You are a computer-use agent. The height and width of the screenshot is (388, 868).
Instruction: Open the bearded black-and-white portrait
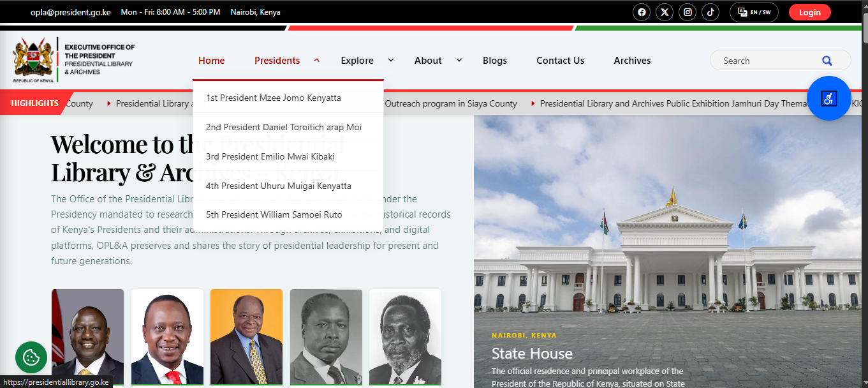405,337
